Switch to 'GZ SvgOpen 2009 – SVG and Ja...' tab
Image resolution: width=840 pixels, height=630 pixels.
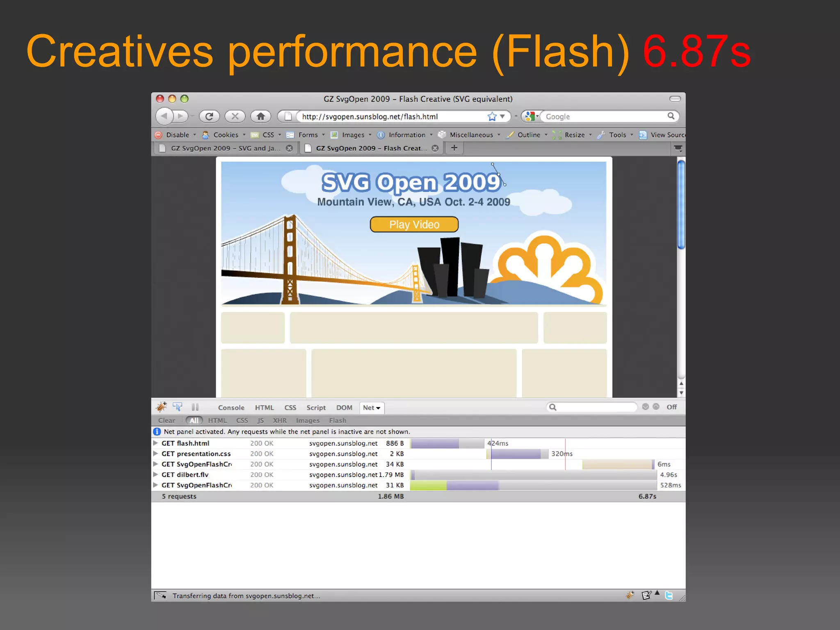coord(226,148)
